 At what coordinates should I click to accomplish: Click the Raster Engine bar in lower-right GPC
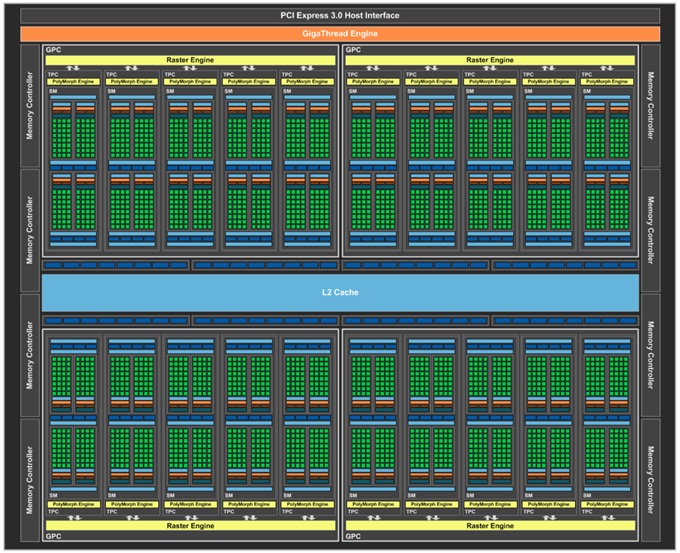click(490, 526)
